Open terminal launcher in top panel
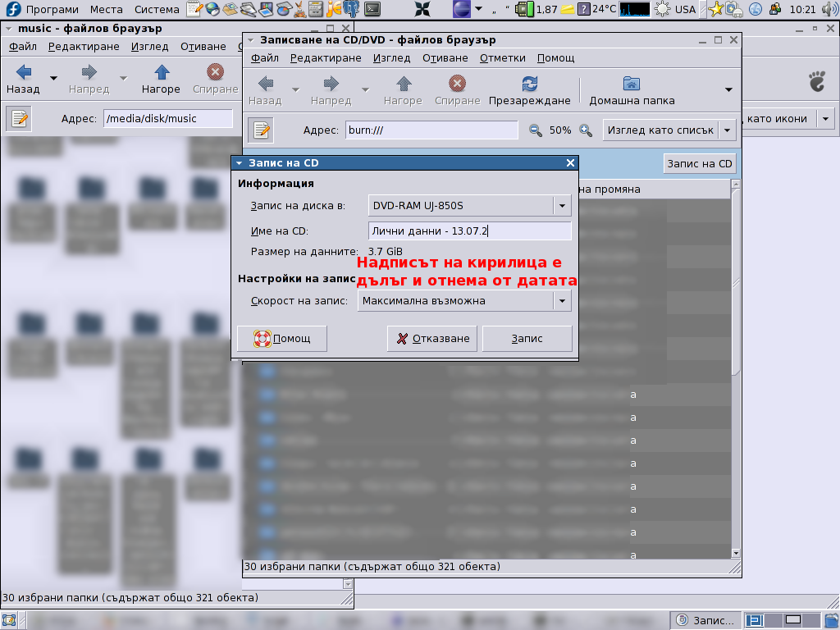This screenshot has height=630, width=840. pos(372,10)
